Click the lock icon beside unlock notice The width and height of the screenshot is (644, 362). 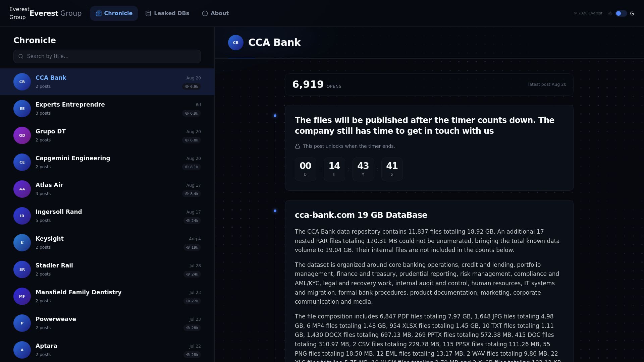298,146
